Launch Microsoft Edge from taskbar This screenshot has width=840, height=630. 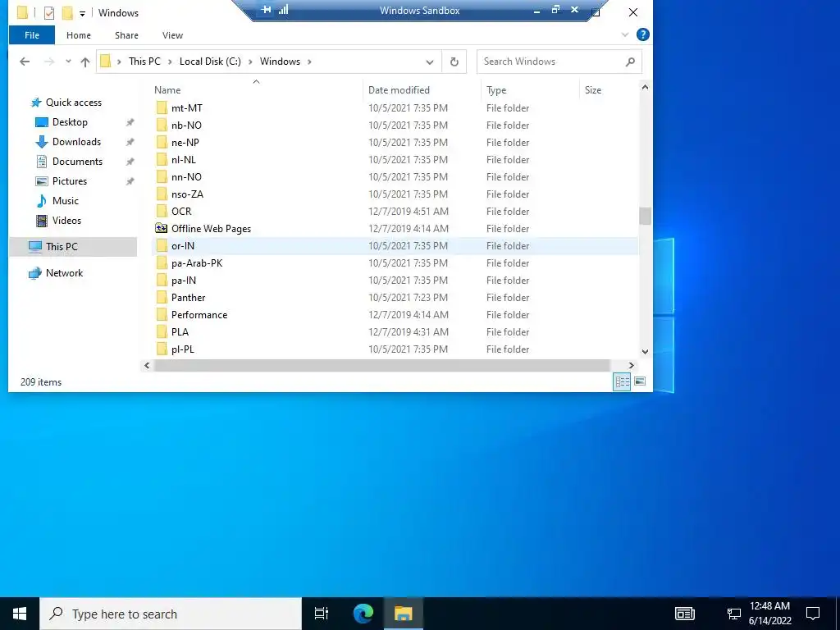363,614
